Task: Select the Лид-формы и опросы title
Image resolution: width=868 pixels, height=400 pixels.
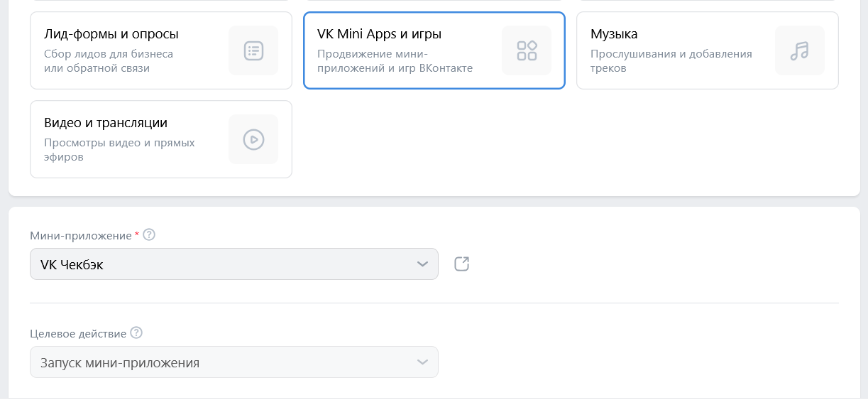Action: point(111,34)
